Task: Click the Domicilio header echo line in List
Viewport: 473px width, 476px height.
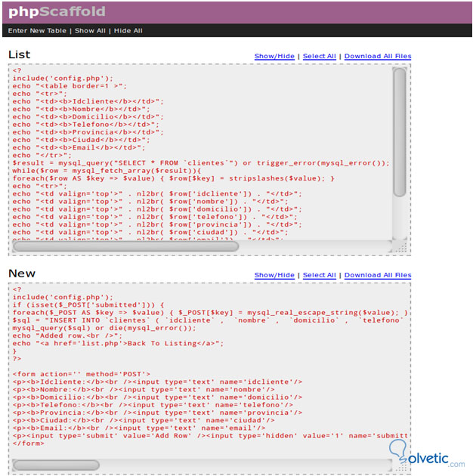Action: (88, 117)
